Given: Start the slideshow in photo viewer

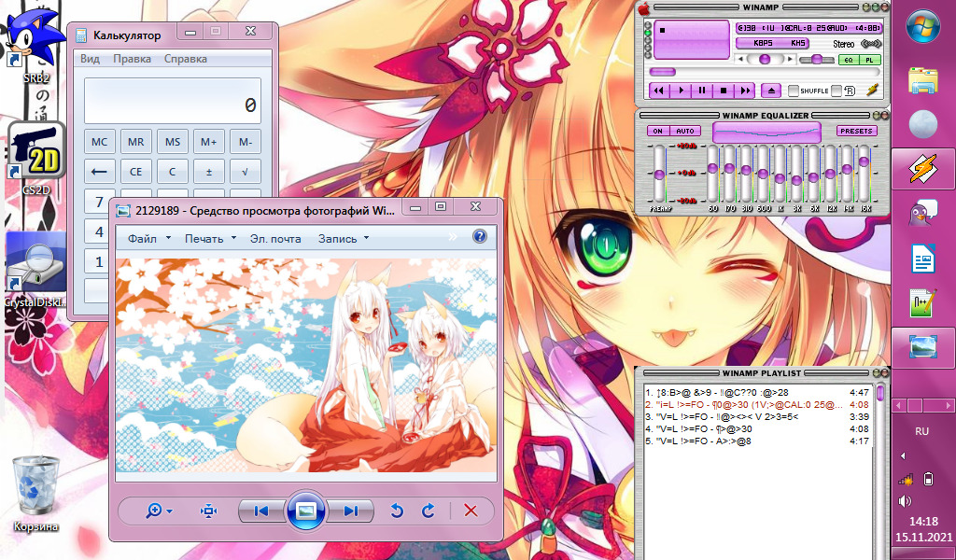Looking at the screenshot, I should [x=306, y=511].
